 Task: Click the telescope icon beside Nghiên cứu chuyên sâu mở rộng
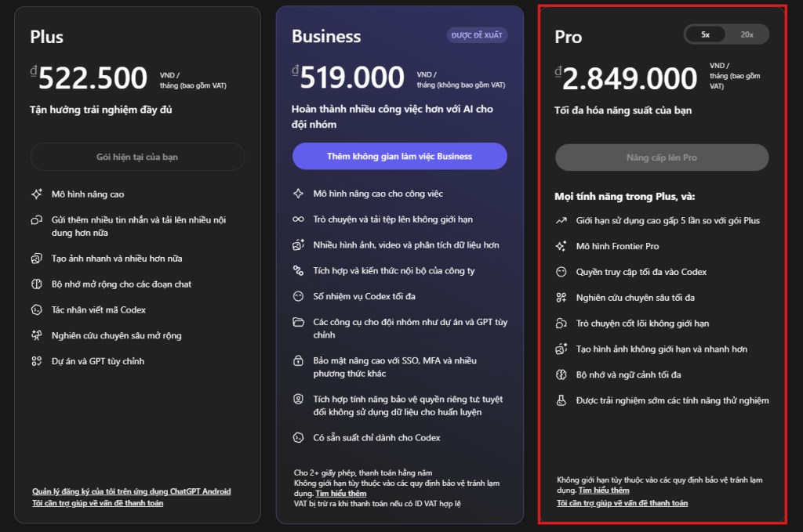(x=36, y=335)
